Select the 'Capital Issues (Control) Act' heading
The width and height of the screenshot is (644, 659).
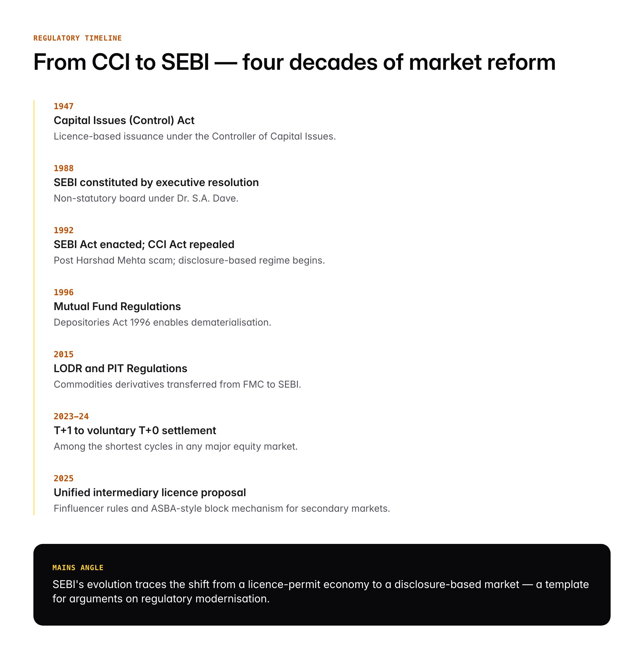point(124,120)
